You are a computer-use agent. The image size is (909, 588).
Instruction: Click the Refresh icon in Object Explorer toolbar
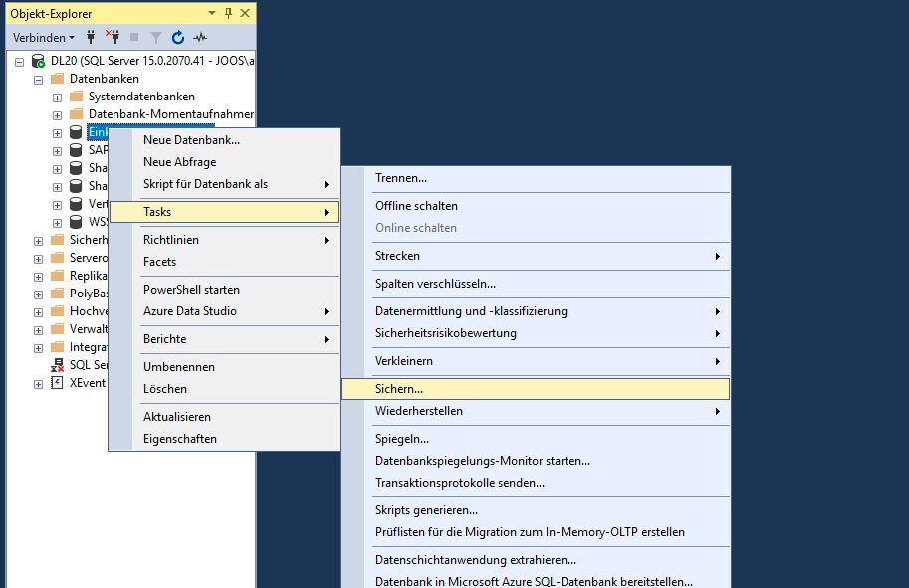(x=176, y=37)
